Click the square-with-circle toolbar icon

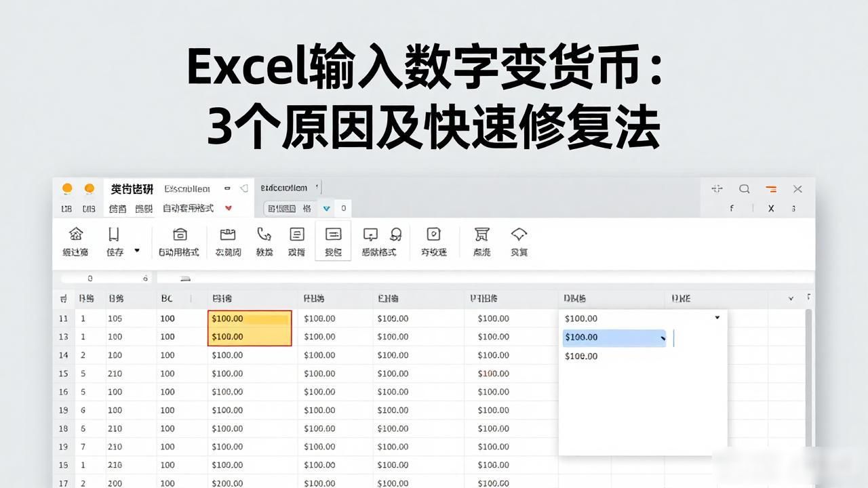(x=433, y=235)
